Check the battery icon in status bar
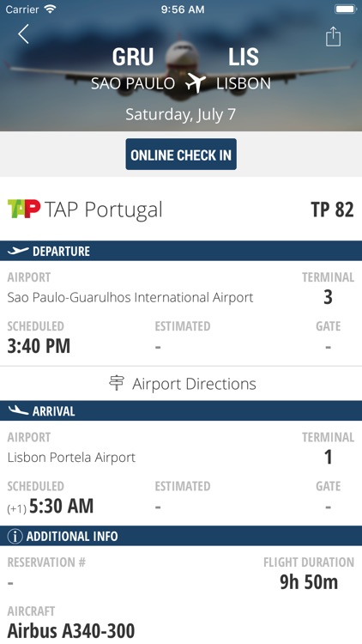The width and height of the screenshot is (362, 644). (345, 9)
